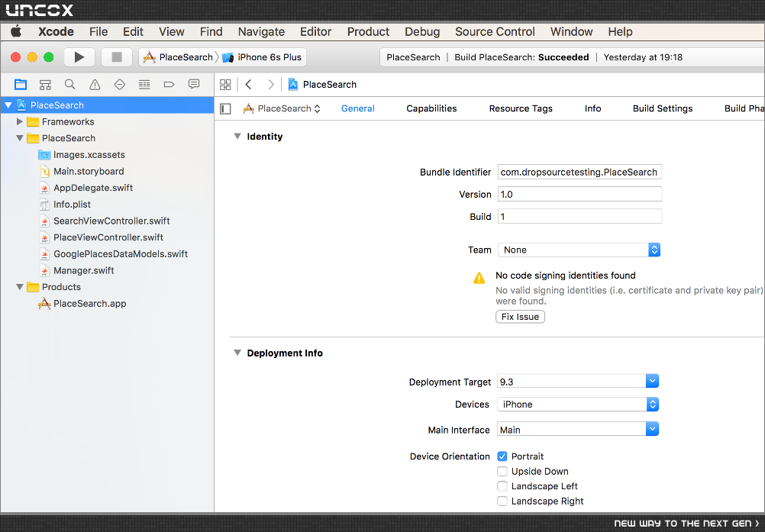Open the Breakpoint navigator icon
The width and height of the screenshot is (765, 532).
(169, 85)
